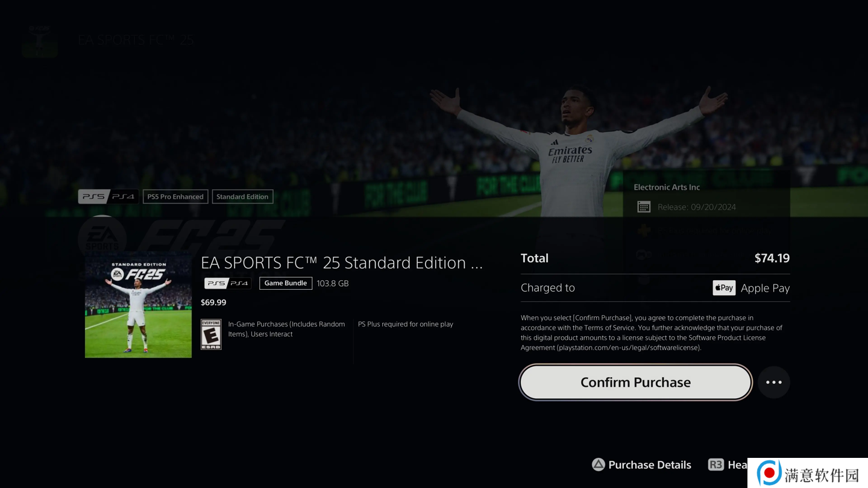This screenshot has height=488, width=868.
Task: Click the Total $74.19 amount
Action: (772, 258)
